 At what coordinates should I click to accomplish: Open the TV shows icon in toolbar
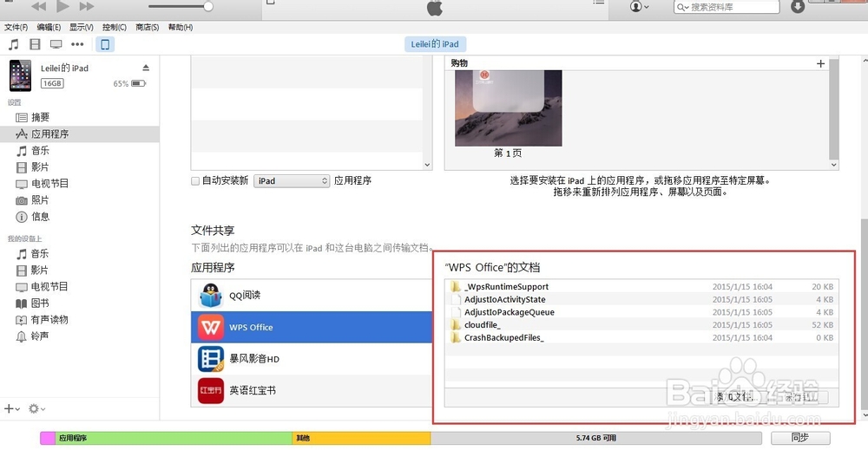(56, 44)
